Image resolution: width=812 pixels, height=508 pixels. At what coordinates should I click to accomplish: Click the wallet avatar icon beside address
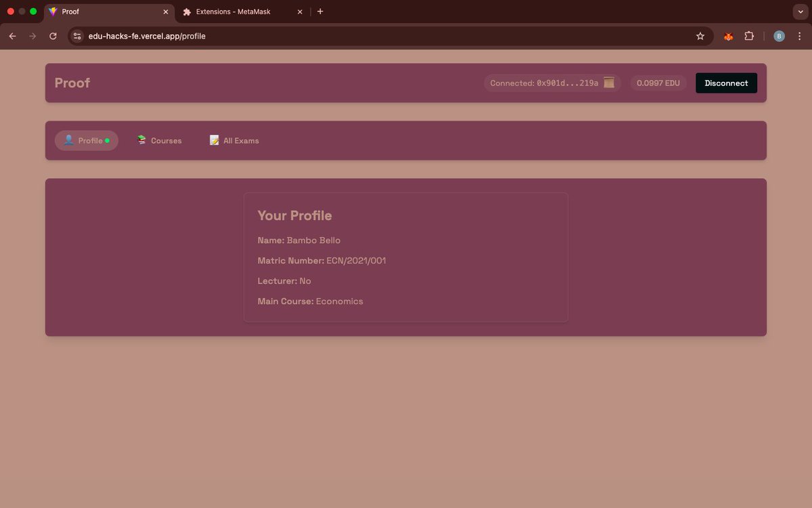pos(609,83)
